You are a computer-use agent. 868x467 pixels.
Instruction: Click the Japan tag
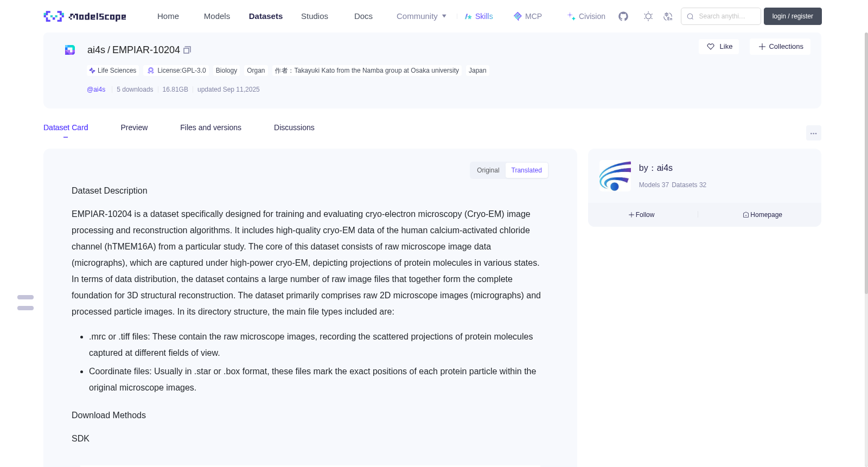[x=477, y=71]
